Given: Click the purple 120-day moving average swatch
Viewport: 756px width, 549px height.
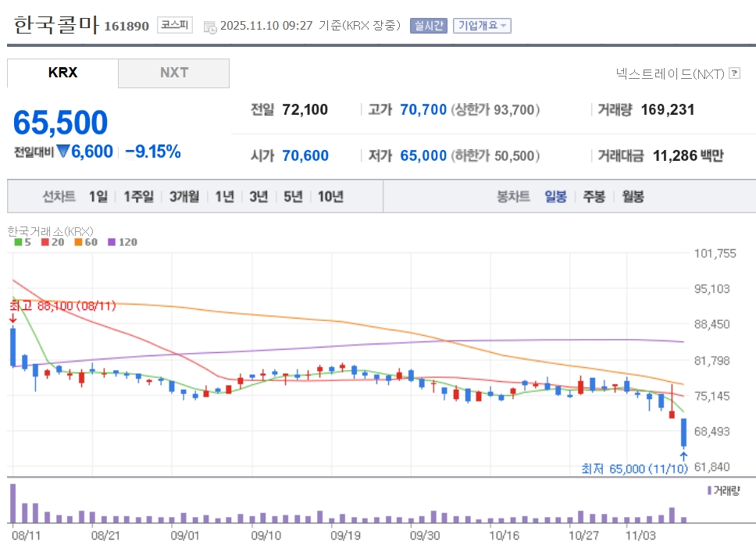Looking at the screenshot, I should (111, 242).
